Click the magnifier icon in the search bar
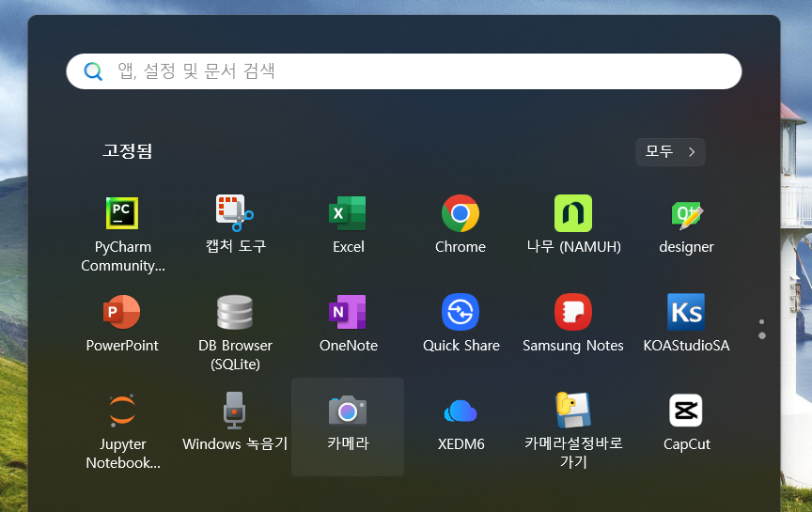Viewport: 812px width, 512px height. pyautogui.click(x=93, y=70)
